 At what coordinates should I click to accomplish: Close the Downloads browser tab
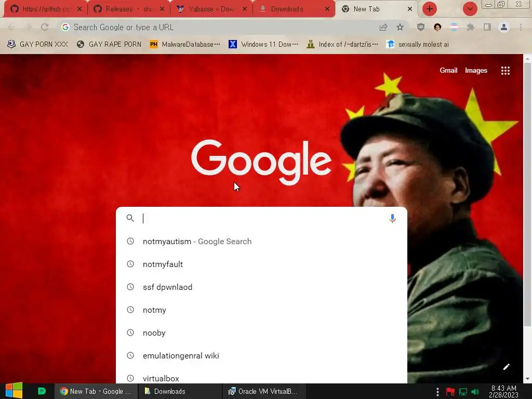pos(327,9)
